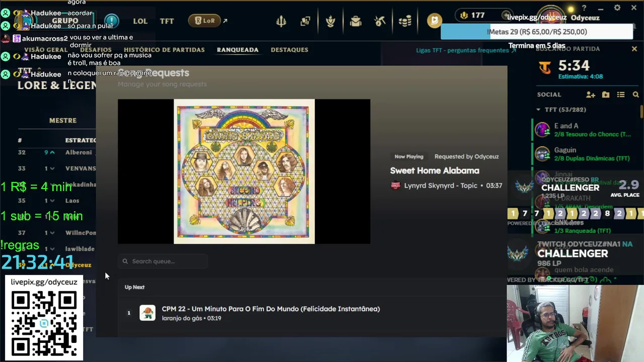Select the lawlblade leaderboard row
The height and width of the screenshot is (362, 644).
point(56,249)
